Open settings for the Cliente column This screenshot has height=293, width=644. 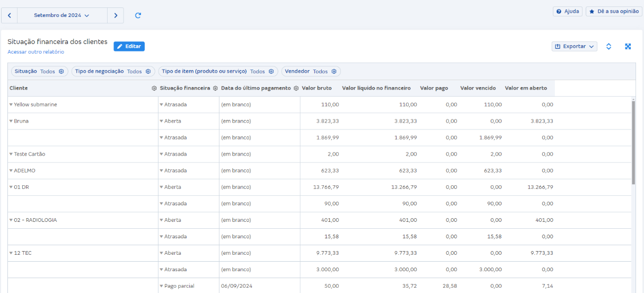coord(154,88)
